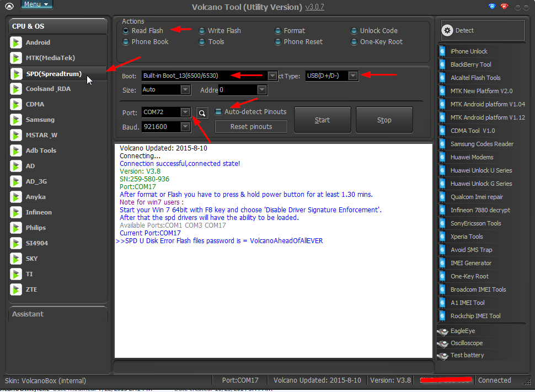
Task: Click the Infineon play icon
Action: point(15,212)
